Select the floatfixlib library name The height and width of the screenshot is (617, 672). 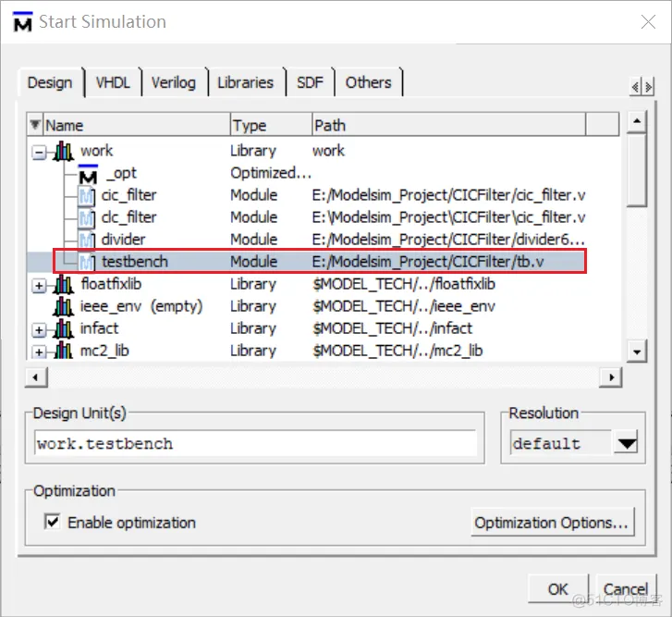tap(111, 284)
